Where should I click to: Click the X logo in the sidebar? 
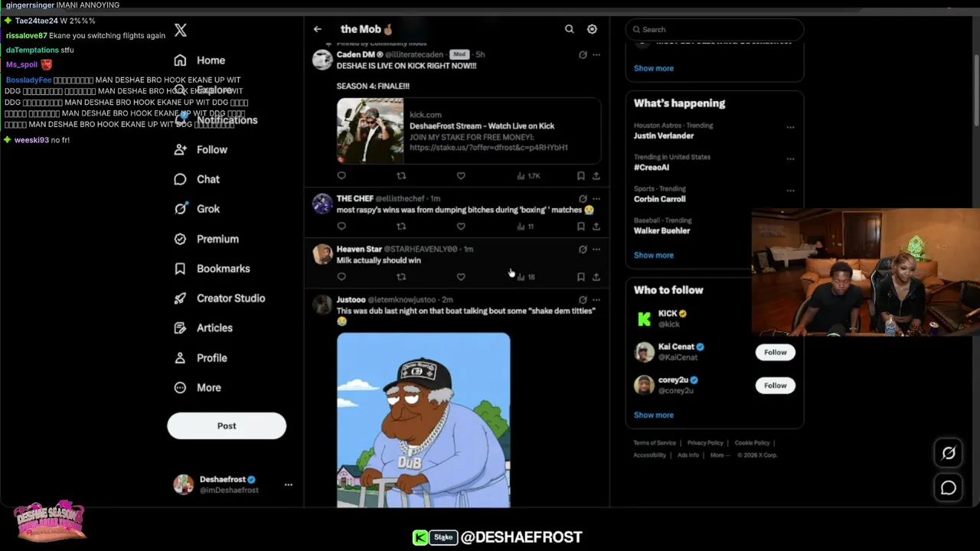(x=180, y=31)
